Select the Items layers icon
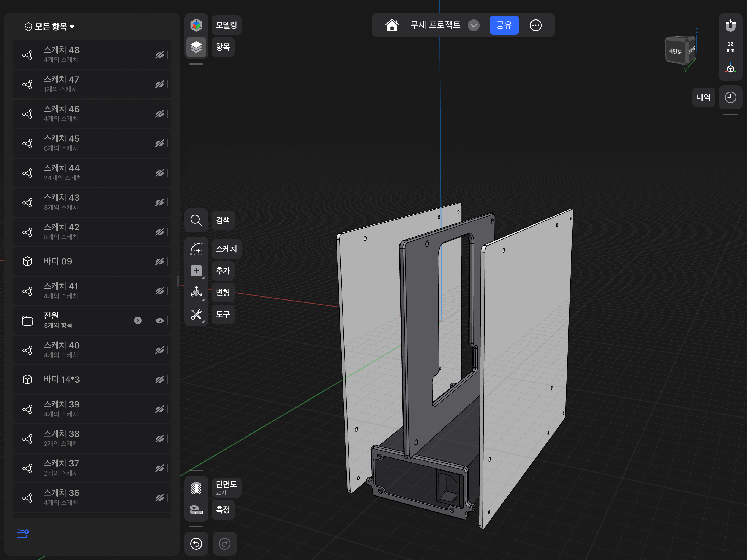 click(196, 47)
